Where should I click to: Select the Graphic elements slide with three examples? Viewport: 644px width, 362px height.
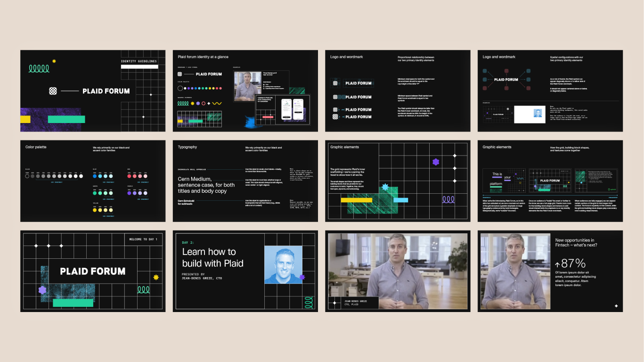pos(550,181)
